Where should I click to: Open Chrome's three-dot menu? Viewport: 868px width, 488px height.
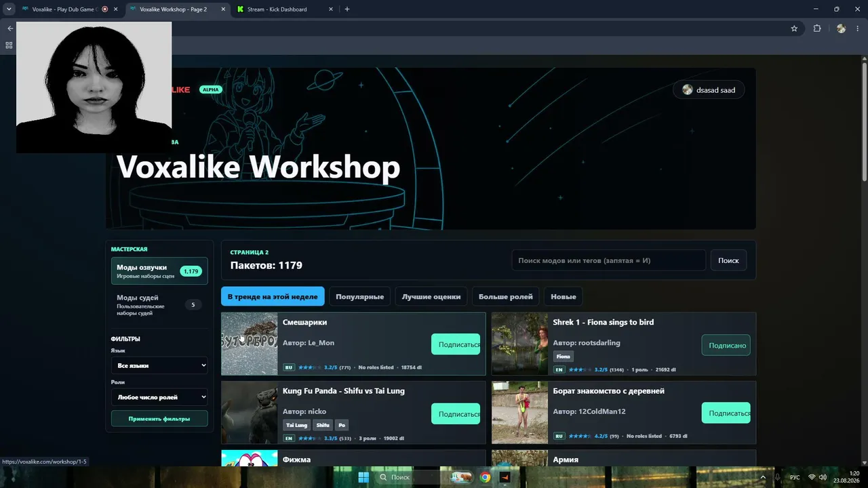click(859, 28)
